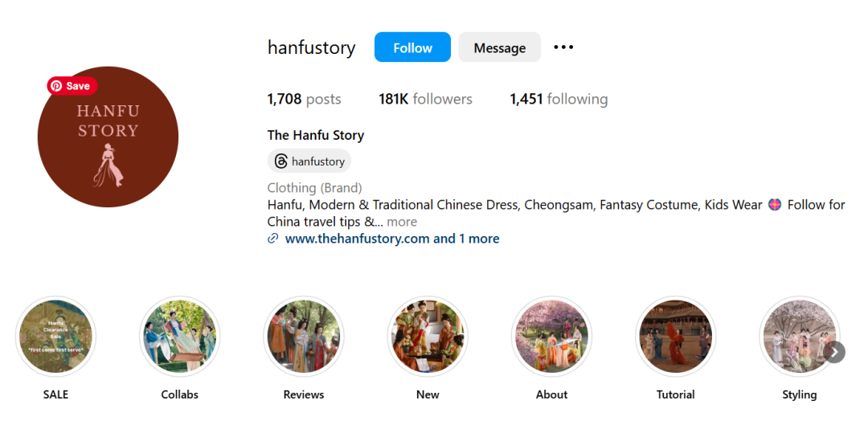The height and width of the screenshot is (421, 868).
Task: View the Reviews story highlight
Action: [x=303, y=337]
